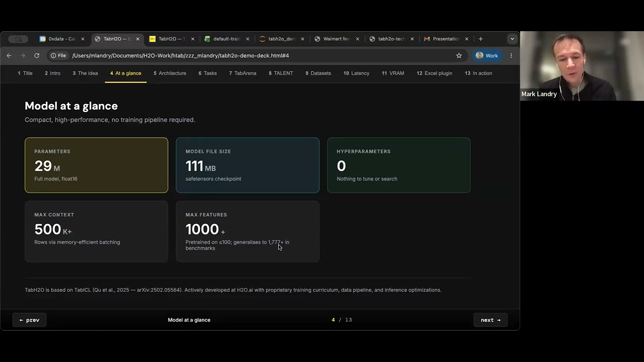
Task: Click 'Pretrained on ≤100' benchmark caption
Action: click(237, 245)
